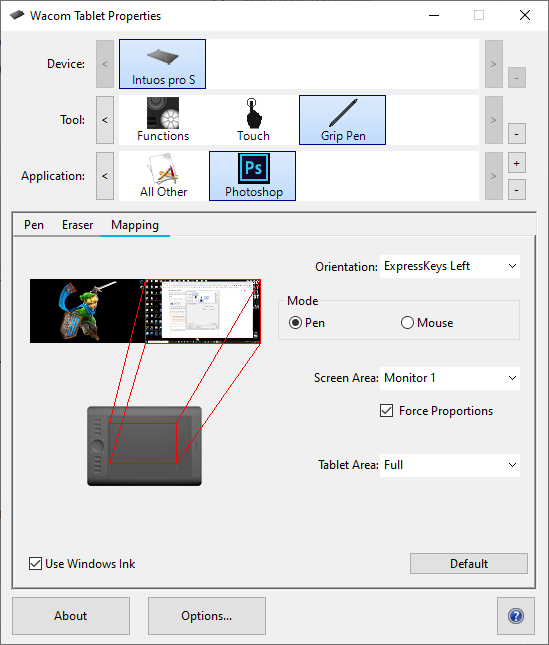549x645 pixels.
Task: Open the blue help question mark
Action: click(516, 616)
